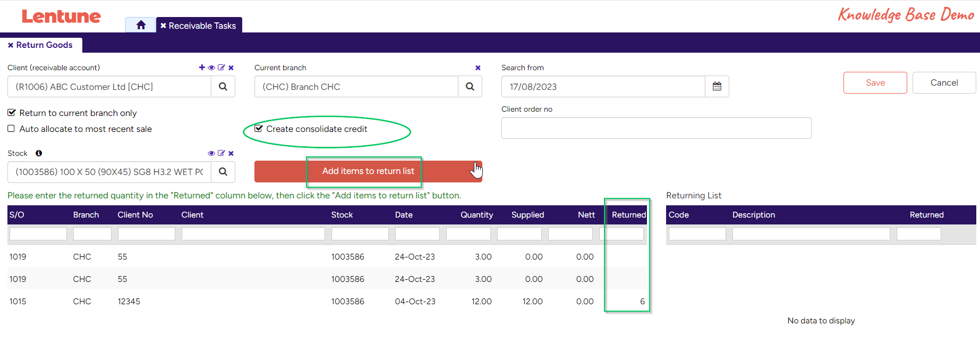Edit the selected client record

pyautogui.click(x=221, y=68)
